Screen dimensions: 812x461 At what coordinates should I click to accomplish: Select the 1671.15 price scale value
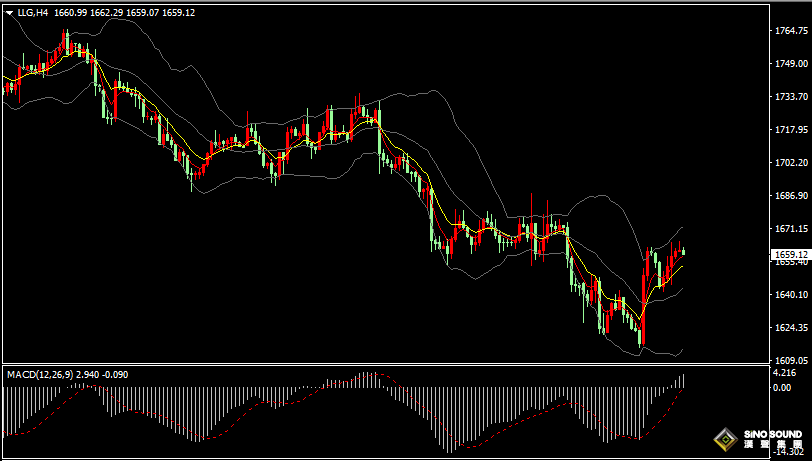point(791,228)
